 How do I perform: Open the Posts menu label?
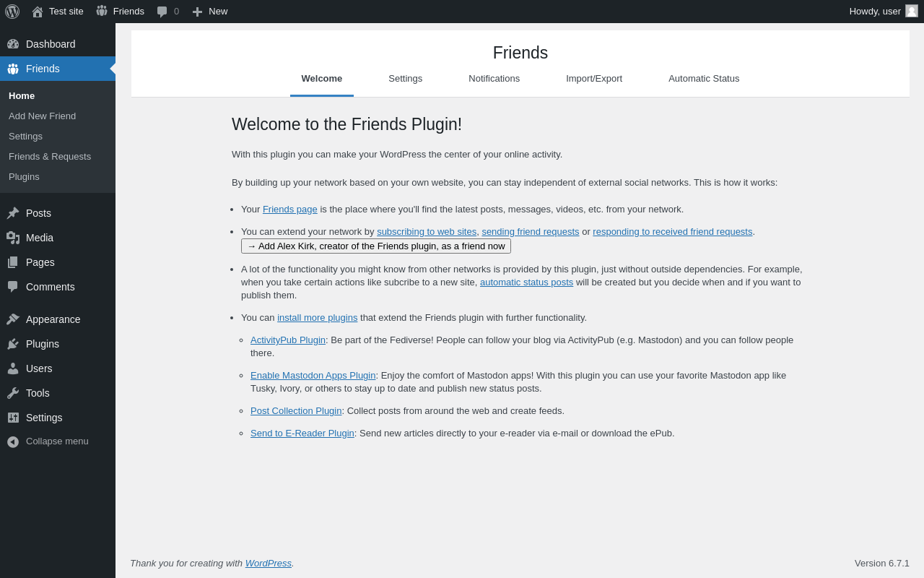pyautogui.click(x=38, y=213)
